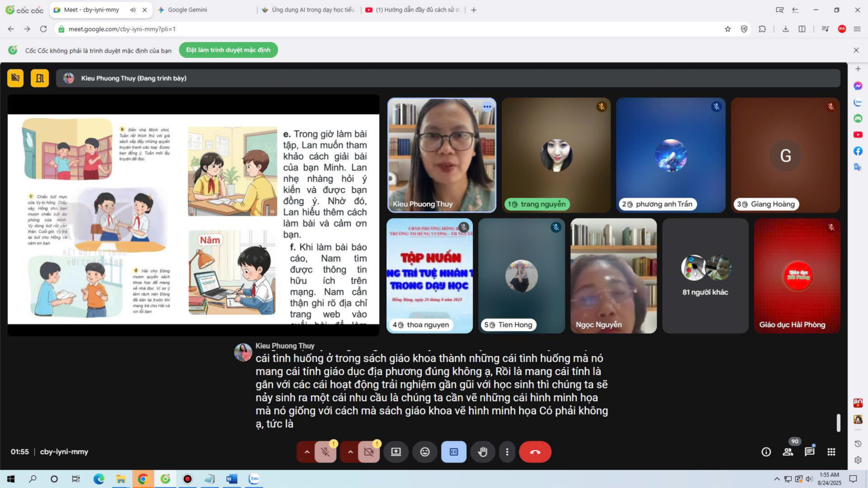The width and height of the screenshot is (868, 488).
Task: Open Microsoft Word from the taskbar
Action: (x=232, y=479)
